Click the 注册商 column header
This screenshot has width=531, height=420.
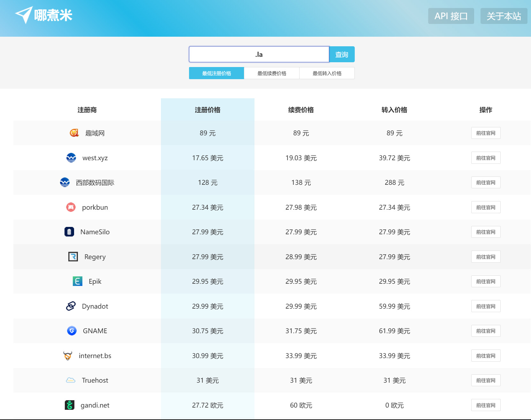click(x=87, y=110)
